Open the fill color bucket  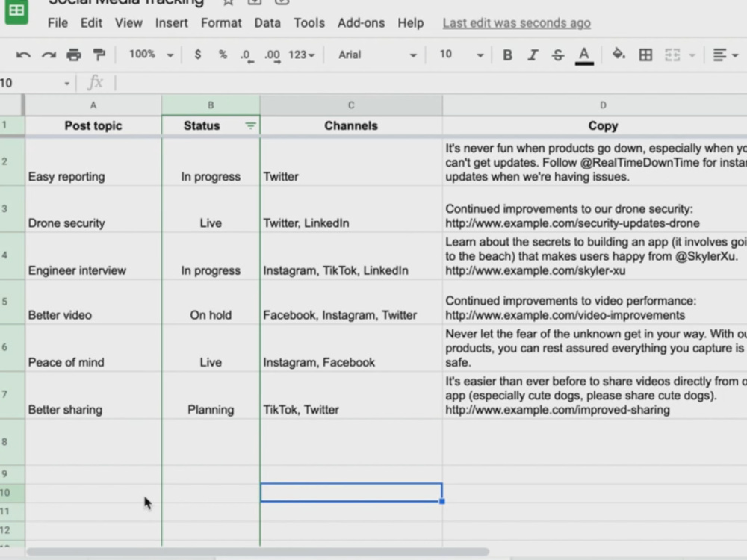point(619,55)
